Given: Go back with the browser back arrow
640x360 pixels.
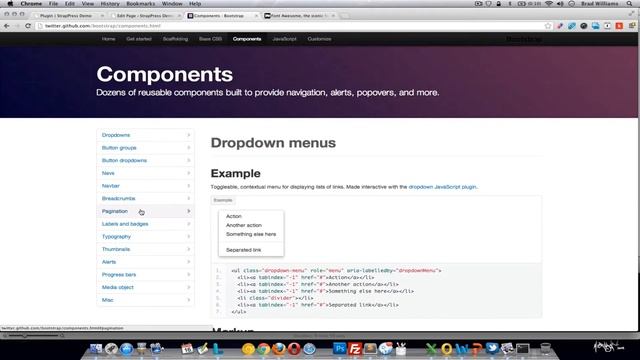Looking at the screenshot, I should pos(7,26).
